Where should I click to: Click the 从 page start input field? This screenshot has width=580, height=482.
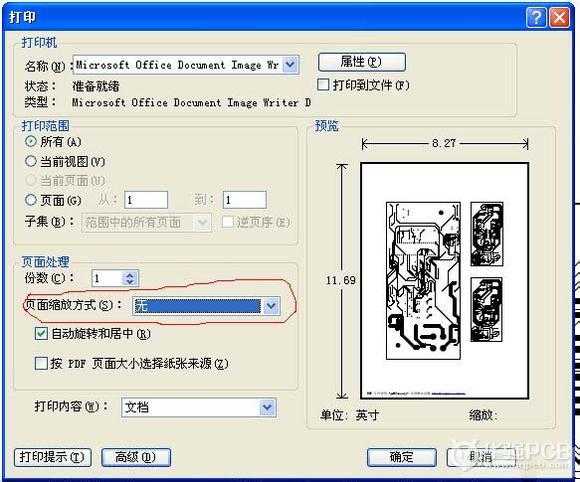click(x=146, y=200)
